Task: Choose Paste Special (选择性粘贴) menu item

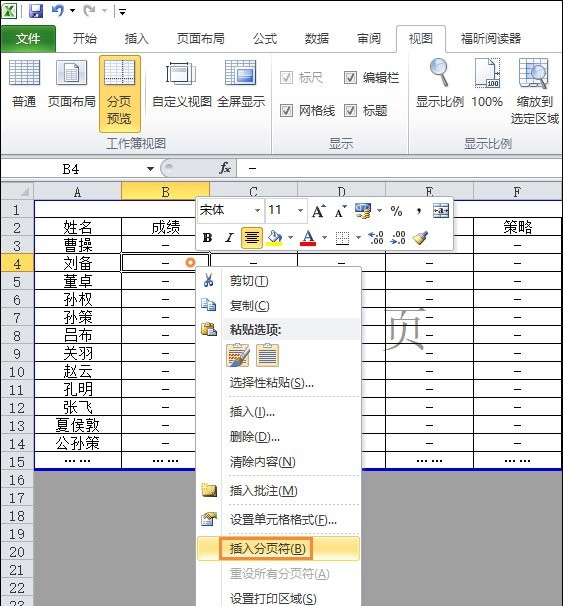Action: (x=278, y=383)
